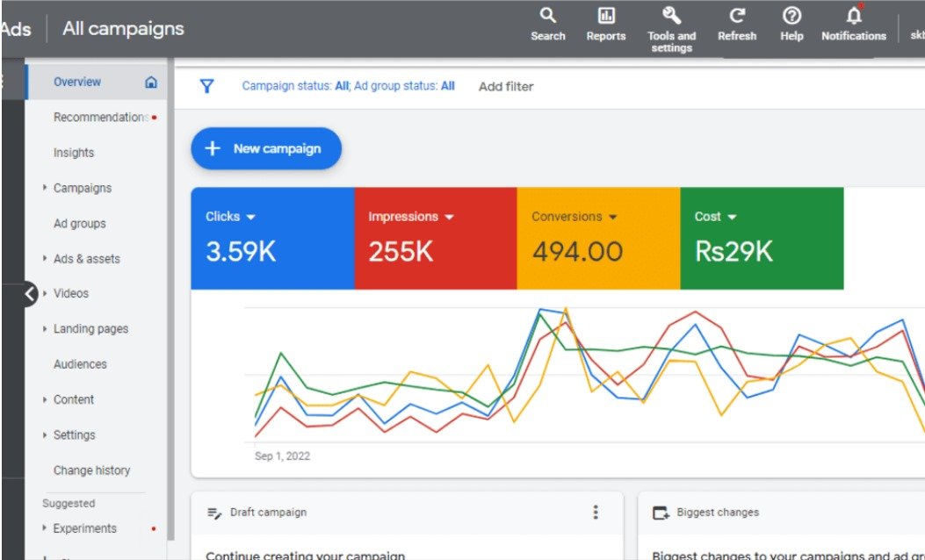Click the New campaign button
925x560 pixels.
[266, 149]
